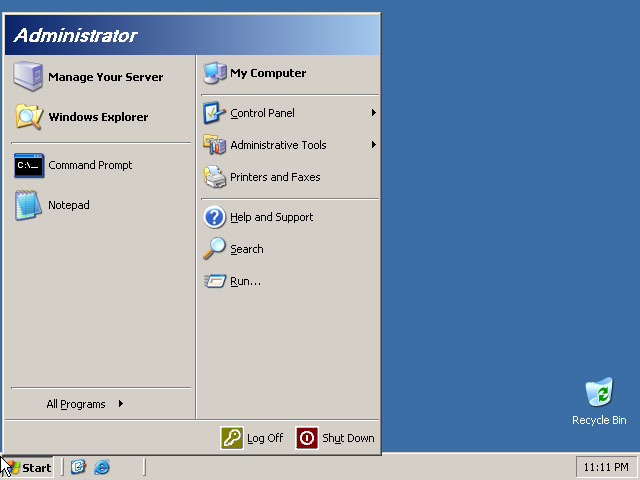
Task: Click the Help and Support question-mark icon
Action: [x=214, y=217]
